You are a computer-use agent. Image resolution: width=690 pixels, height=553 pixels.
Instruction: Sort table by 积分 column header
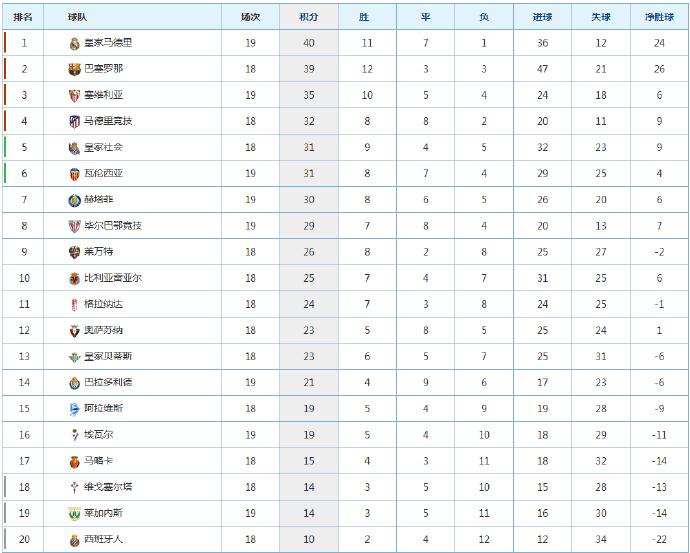tap(308, 17)
